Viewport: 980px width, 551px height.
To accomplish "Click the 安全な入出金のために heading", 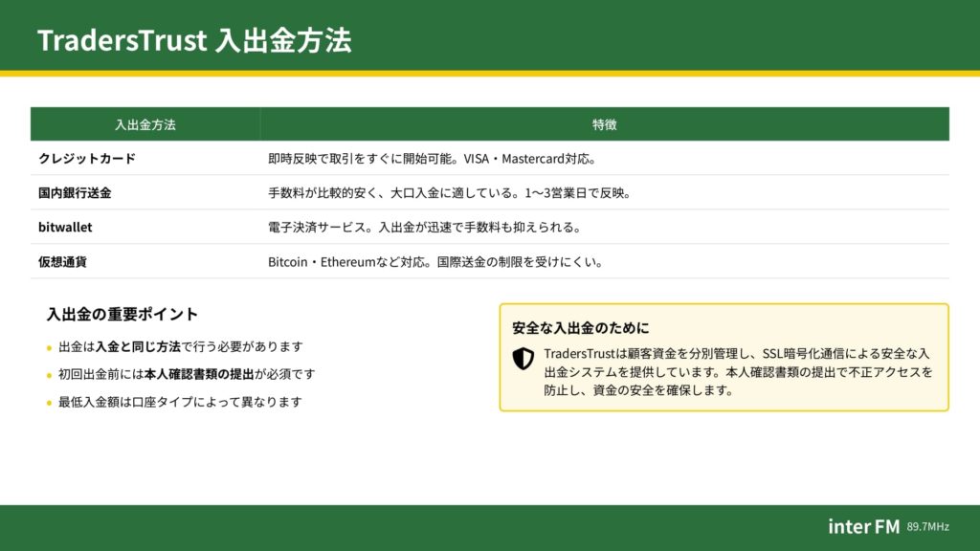I will click(x=580, y=328).
